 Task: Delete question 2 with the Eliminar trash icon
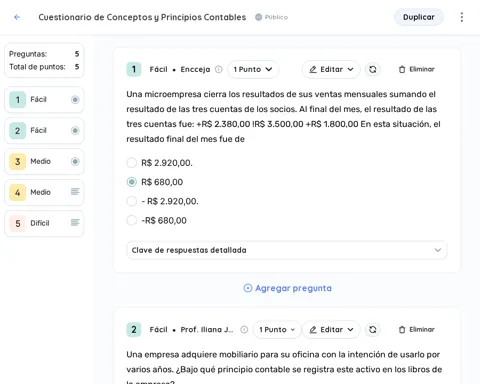click(417, 330)
